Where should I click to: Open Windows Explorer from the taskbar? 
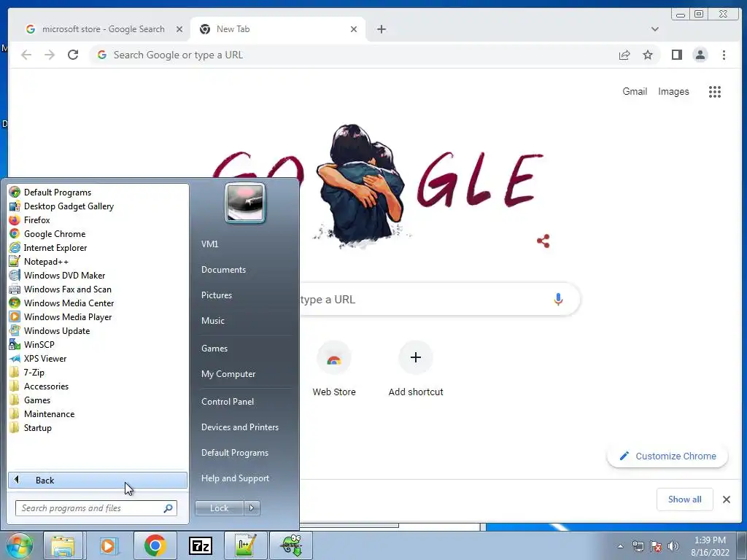click(63, 545)
